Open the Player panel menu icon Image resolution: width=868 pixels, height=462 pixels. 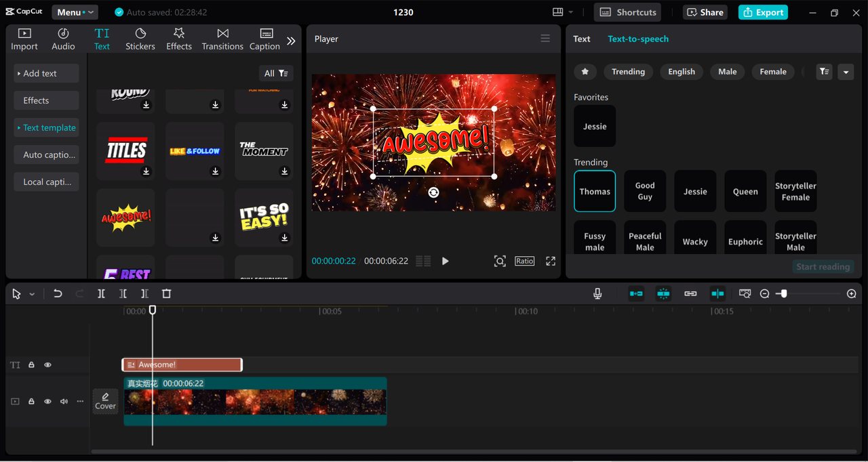pos(545,39)
